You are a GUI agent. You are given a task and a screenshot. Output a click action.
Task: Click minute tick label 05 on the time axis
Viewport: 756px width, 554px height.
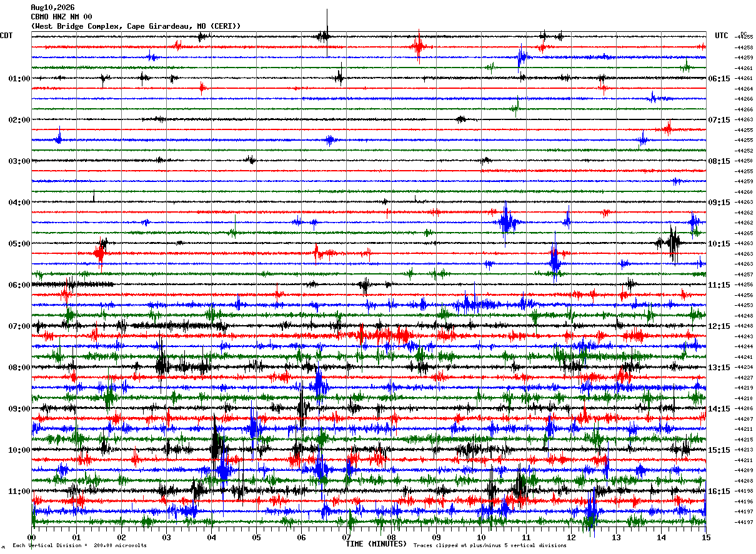tap(256, 537)
